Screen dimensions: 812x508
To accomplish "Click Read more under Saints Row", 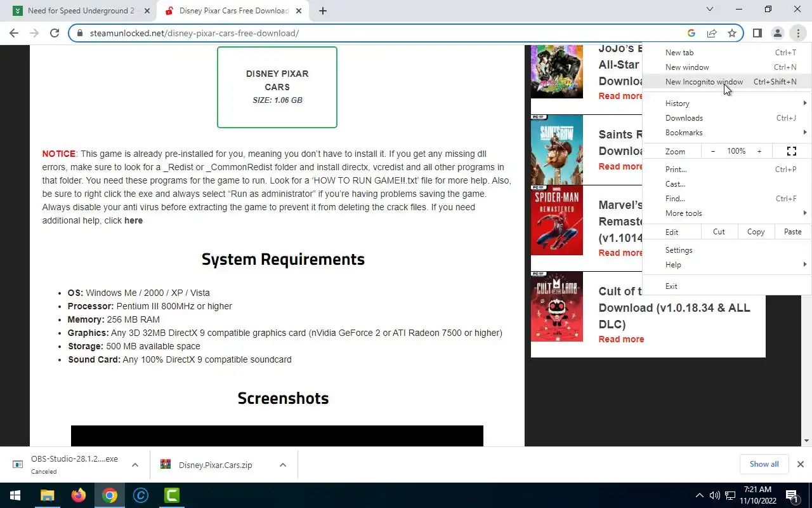I will point(620,166).
